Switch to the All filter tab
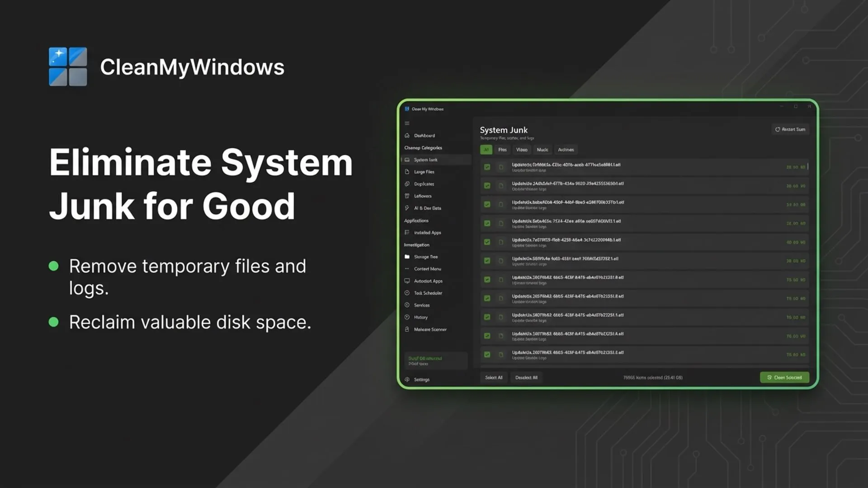 [486, 150]
